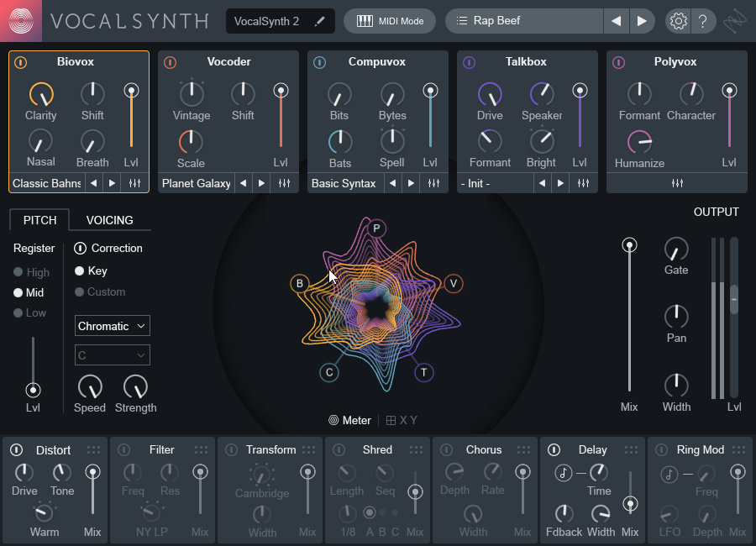This screenshot has width=756, height=546.
Task: Toggle Talkbox module power button
Action: coord(469,62)
